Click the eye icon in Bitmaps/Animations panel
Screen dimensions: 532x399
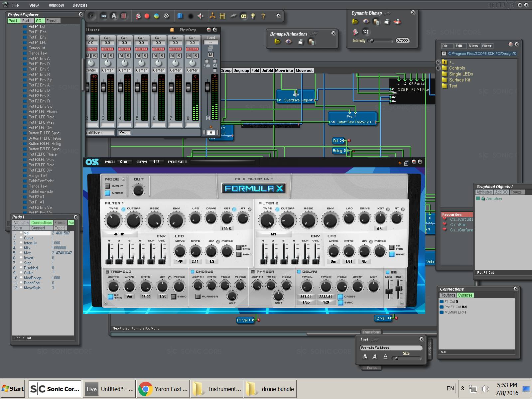288,42
